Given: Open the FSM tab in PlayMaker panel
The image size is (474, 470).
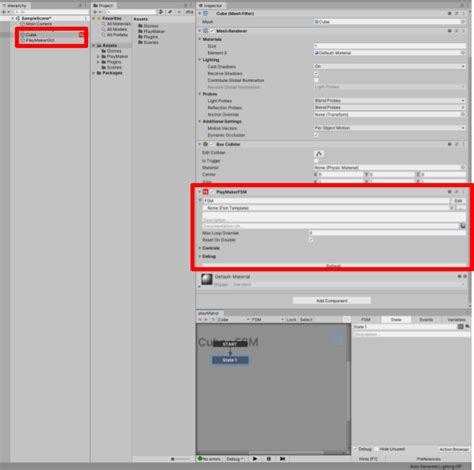Looking at the screenshot, I should pos(366,320).
